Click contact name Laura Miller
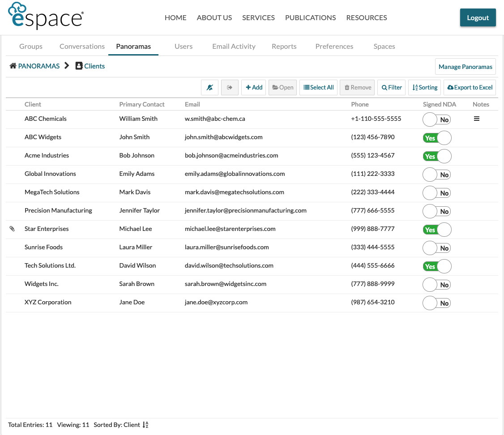The width and height of the screenshot is (504, 435). (136, 247)
